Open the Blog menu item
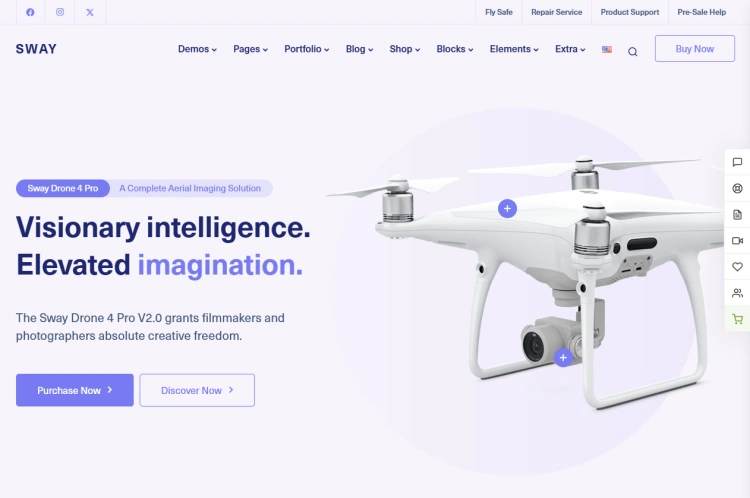The width and height of the screenshot is (750, 498). click(x=359, y=49)
